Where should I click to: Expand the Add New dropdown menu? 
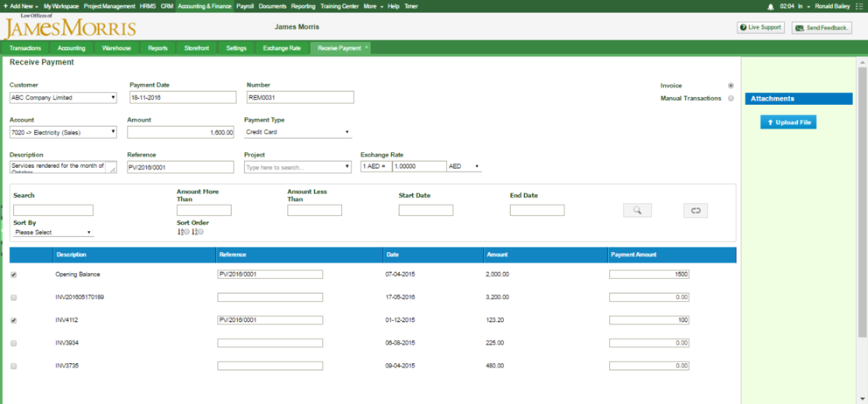pyautogui.click(x=21, y=6)
